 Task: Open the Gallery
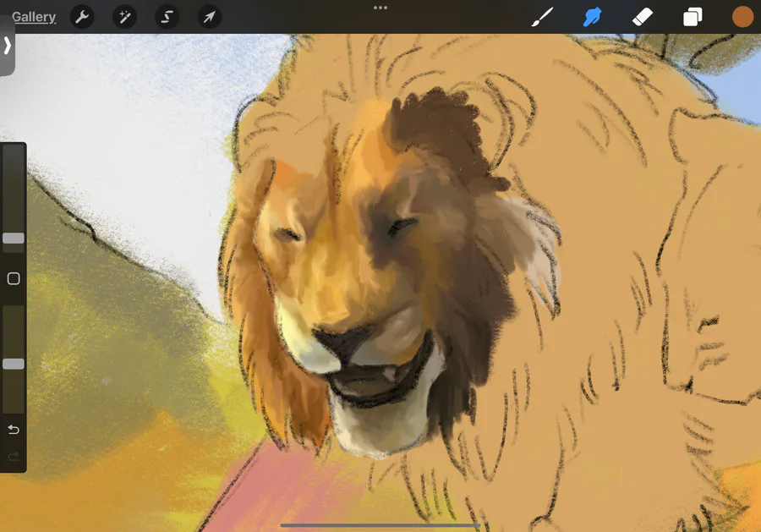(34, 17)
